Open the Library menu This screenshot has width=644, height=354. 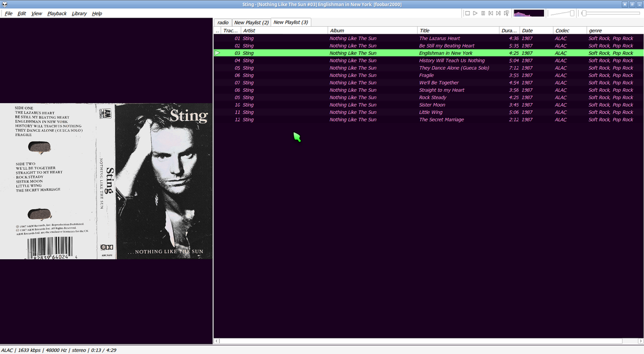coord(79,14)
